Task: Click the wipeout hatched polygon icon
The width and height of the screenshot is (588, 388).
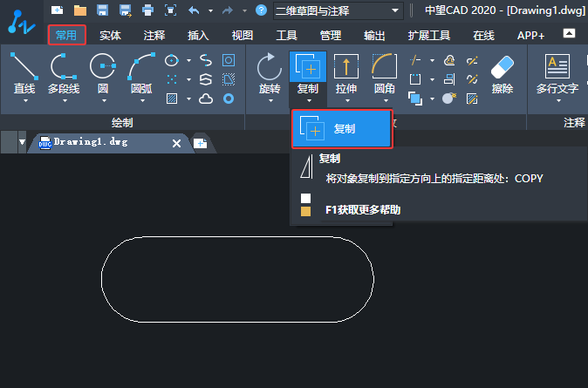Action: (x=229, y=79)
